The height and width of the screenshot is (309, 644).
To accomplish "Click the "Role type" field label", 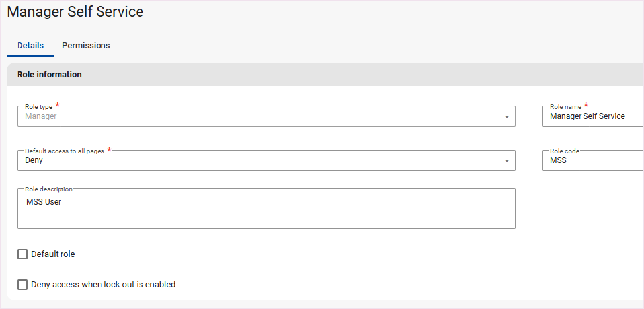I will [x=38, y=106].
